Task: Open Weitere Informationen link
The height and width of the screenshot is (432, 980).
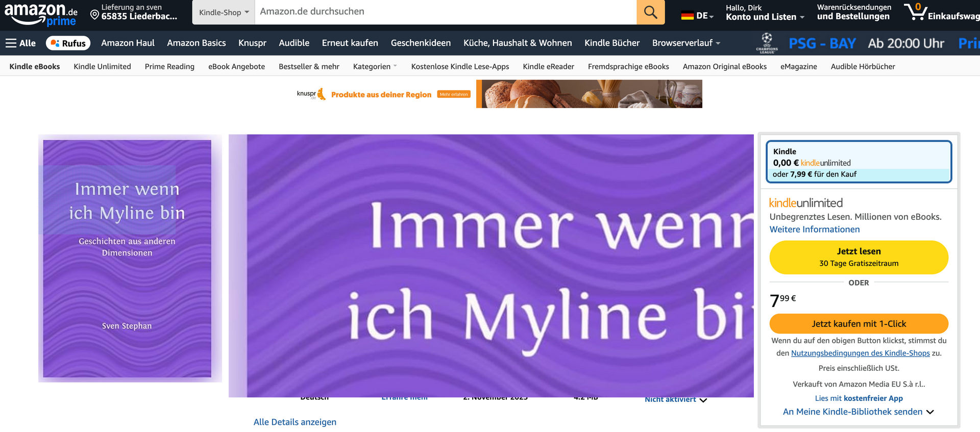Action: pyautogui.click(x=815, y=230)
